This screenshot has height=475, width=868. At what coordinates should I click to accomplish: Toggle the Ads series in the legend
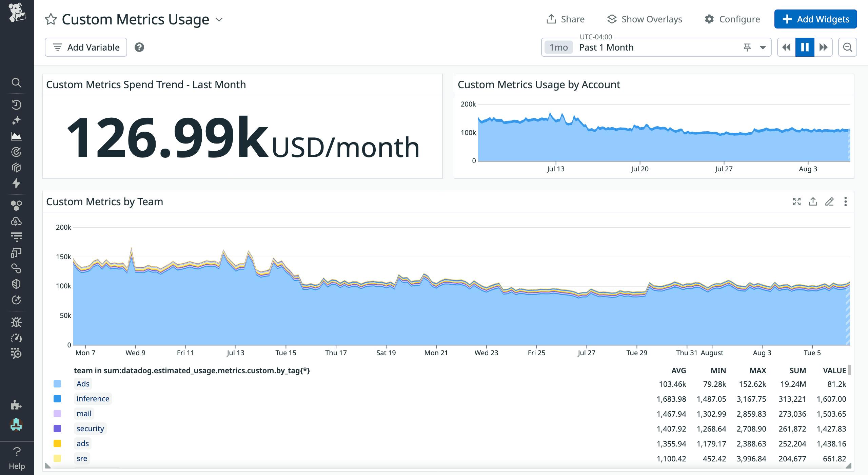pos(83,384)
